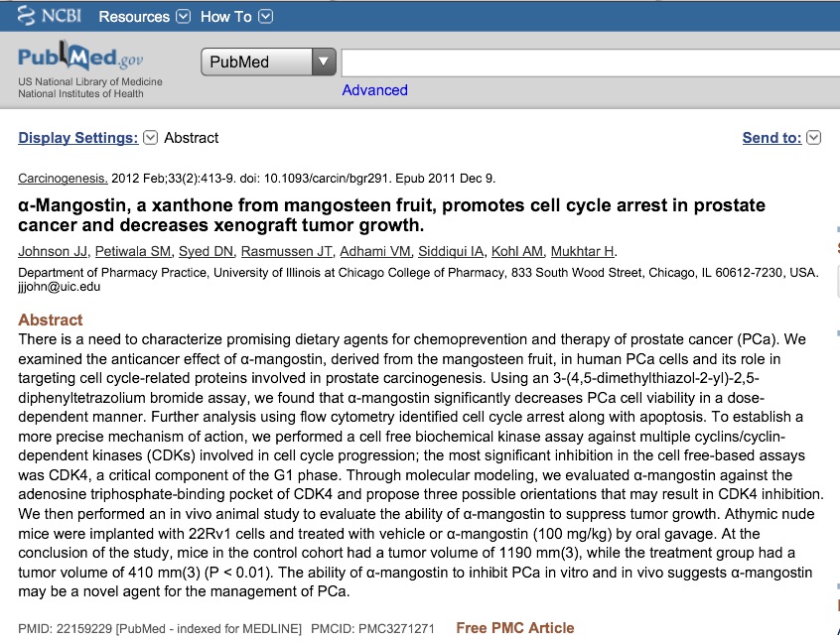This screenshot has width=840, height=642.
Task: Open the Advanced search link
Action: coord(374,90)
